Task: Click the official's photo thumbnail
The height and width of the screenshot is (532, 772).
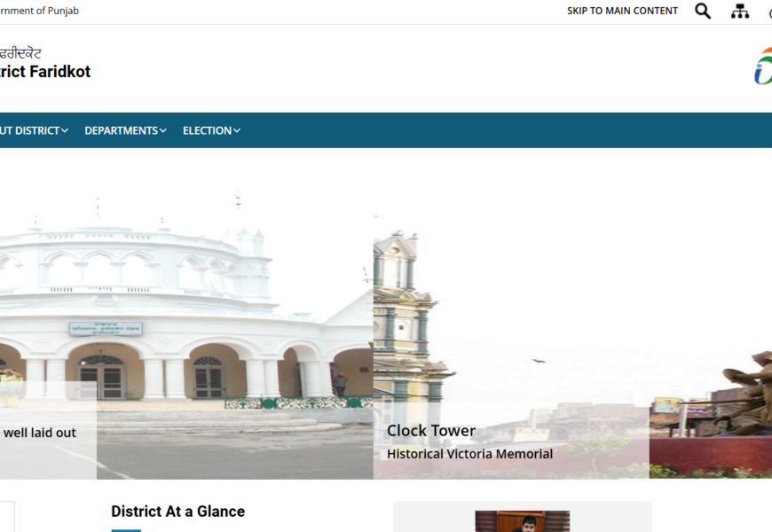Action: point(522,521)
